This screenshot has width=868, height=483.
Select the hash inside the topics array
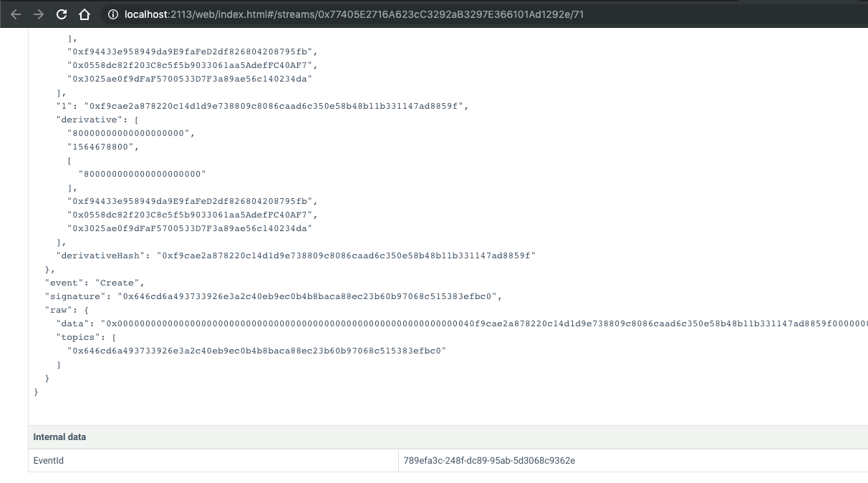click(x=256, y=351)
